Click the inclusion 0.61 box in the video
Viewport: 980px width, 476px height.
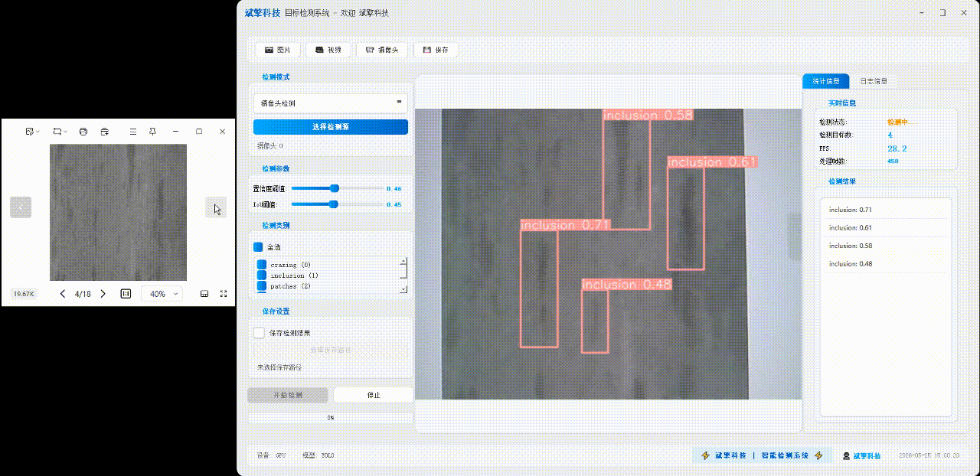[685, 218]
